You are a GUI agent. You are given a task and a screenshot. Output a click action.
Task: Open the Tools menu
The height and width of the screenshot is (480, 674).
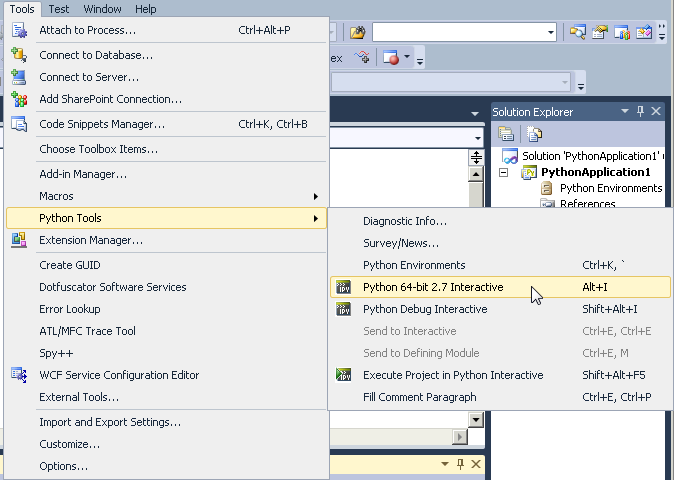pos(22,9)
